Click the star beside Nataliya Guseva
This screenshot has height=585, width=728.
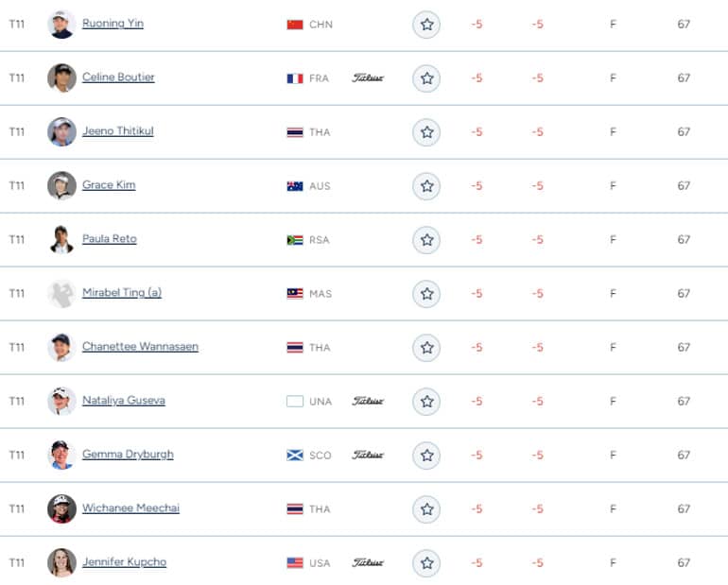(x=426, y=402)
